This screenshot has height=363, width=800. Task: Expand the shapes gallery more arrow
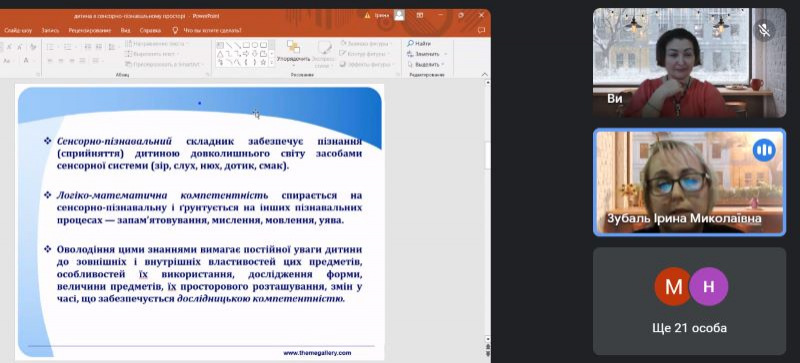pyautogui.click(x=271, y=62)
